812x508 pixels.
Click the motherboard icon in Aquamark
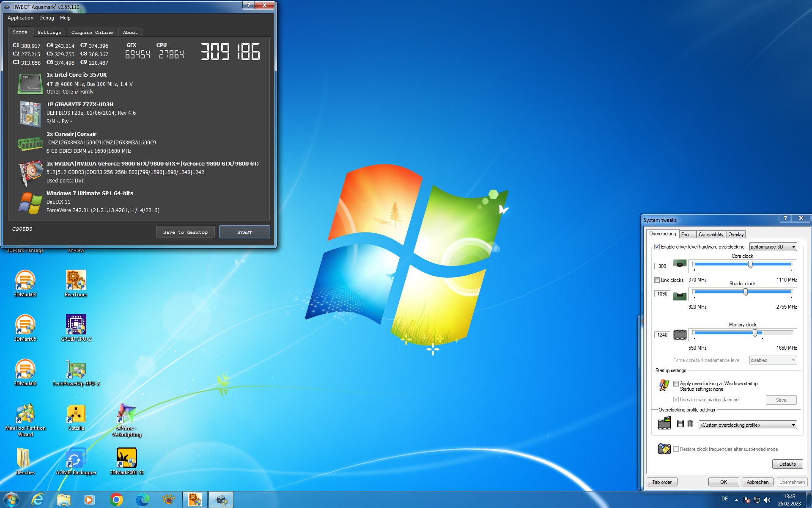point(30,113)
